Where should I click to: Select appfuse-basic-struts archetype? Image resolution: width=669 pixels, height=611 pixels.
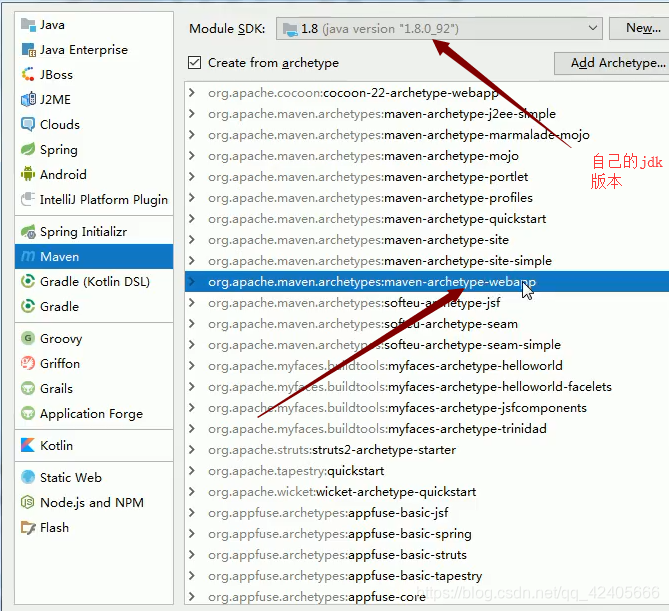tap(427, 555)
